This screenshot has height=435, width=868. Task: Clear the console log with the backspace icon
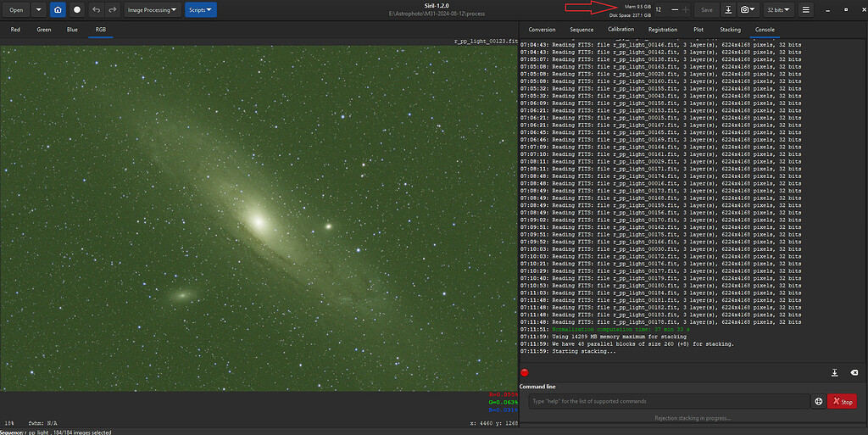(x=854, y=372)
